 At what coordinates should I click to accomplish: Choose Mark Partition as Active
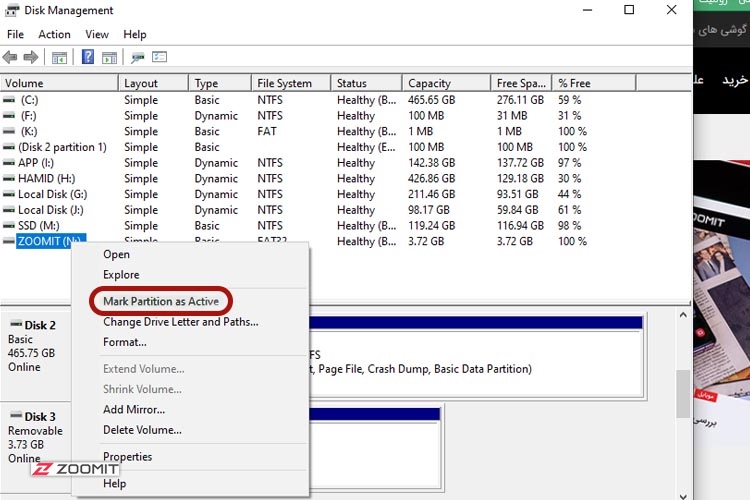point(160,301)
